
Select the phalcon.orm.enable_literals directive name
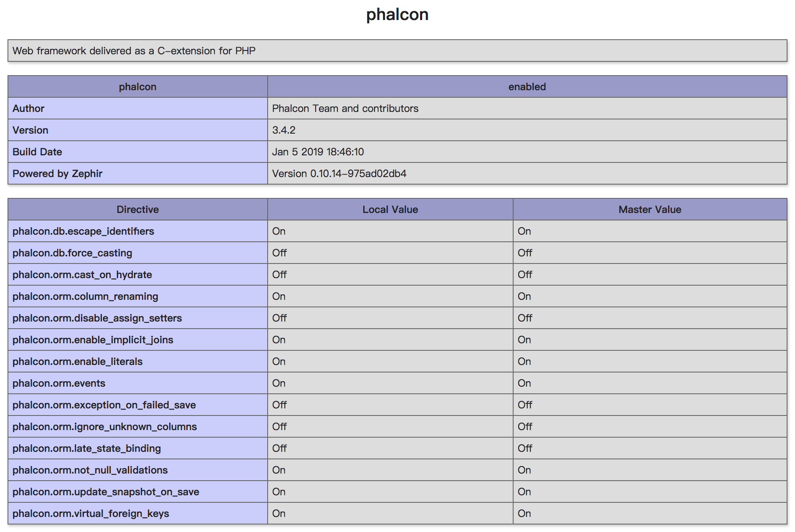coord(78,362)
